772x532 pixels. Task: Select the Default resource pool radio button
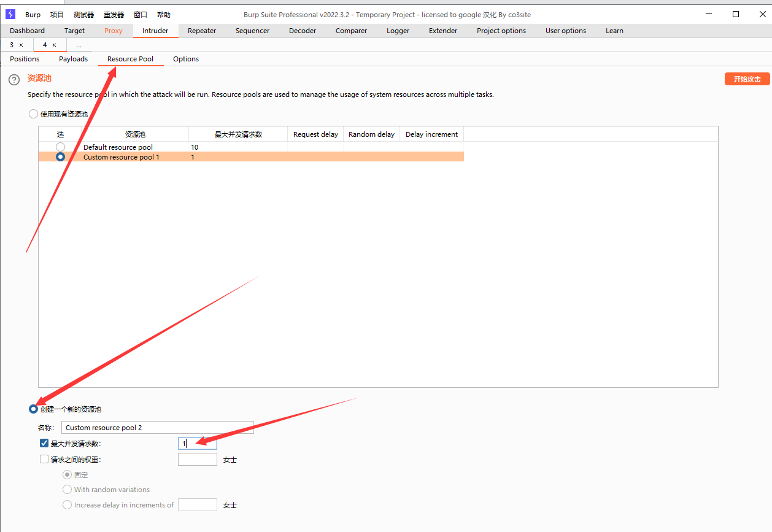pos(60,147)
